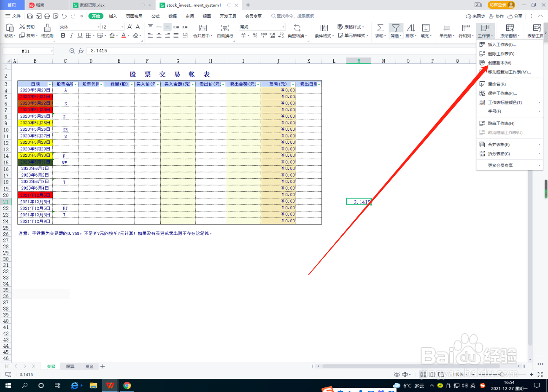Toggle center horizontal alignment
548x392 pixels.
(x=159, y=35)
